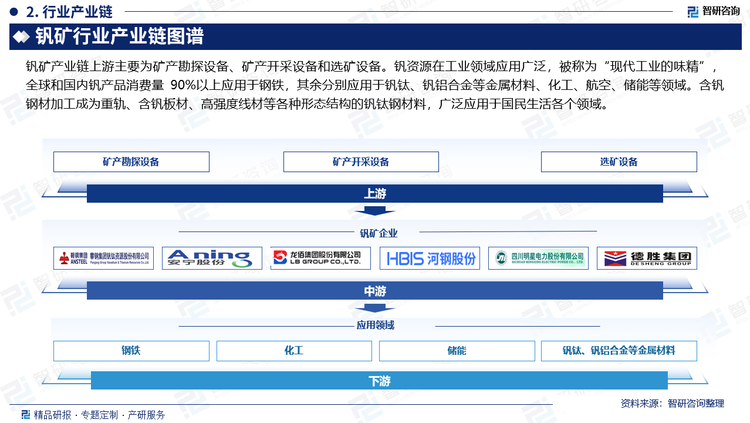Viewport: 750px width, 423px height.
Task: Click the 钒矿企业 section label
Action: (x=378, y=233)
